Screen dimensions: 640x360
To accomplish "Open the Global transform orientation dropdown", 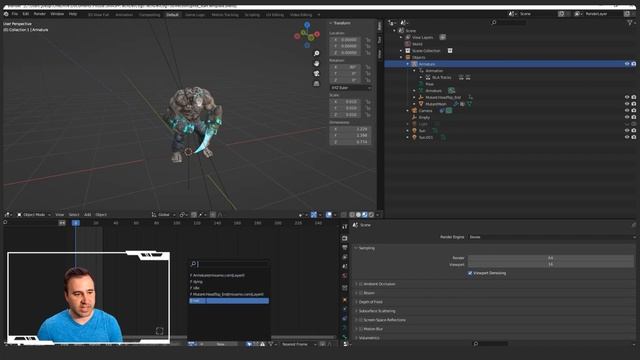I will pyautogui.click(x=163, y=215).
